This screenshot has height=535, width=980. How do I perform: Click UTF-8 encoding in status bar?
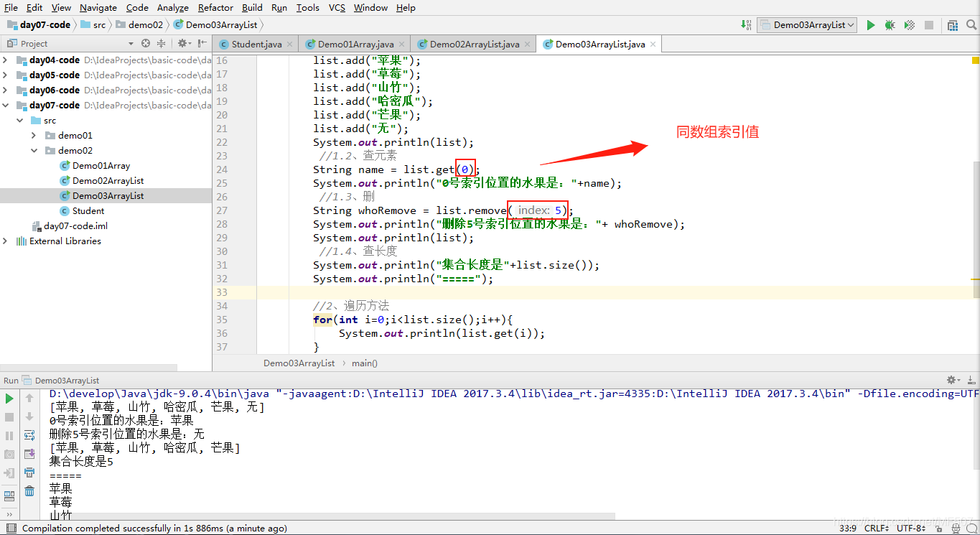912,529
